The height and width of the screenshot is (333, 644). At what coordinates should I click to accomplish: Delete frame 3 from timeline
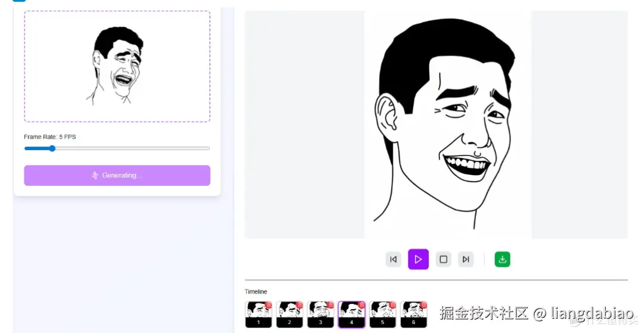click(330, 305)
